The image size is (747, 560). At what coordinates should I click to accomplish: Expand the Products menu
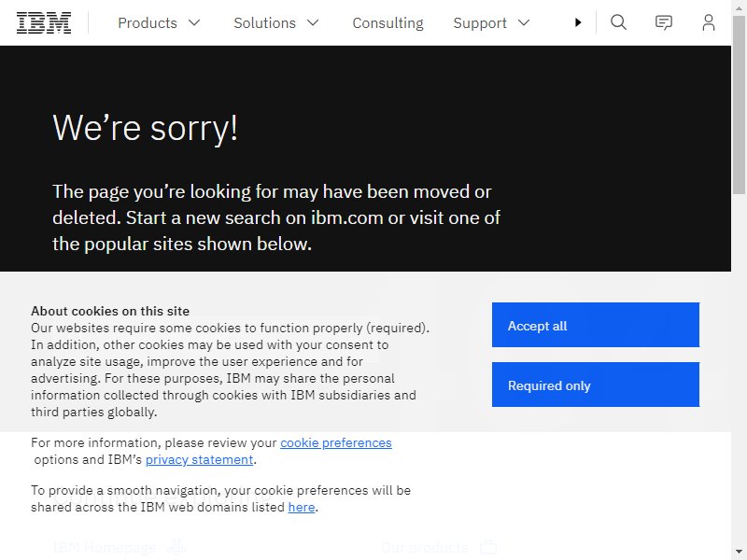159,22
